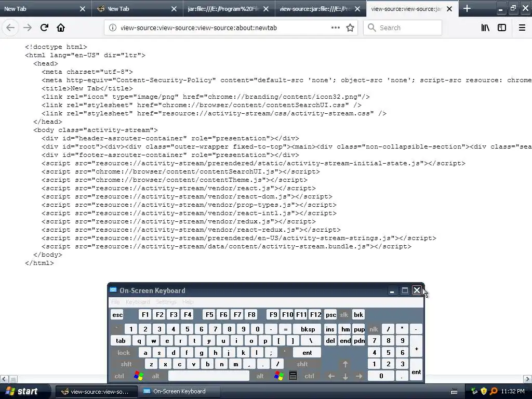This screenshot has width=532, height=399.
Task: Click the spacebar on On-Screen Keyboard
Action: point(208,376)
